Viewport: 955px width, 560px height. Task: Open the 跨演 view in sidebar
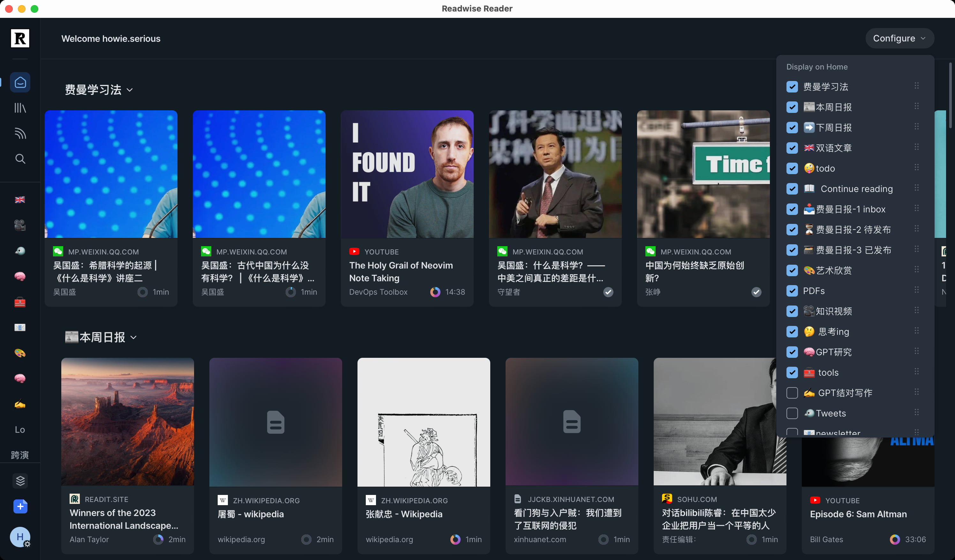tap(20, 455)
